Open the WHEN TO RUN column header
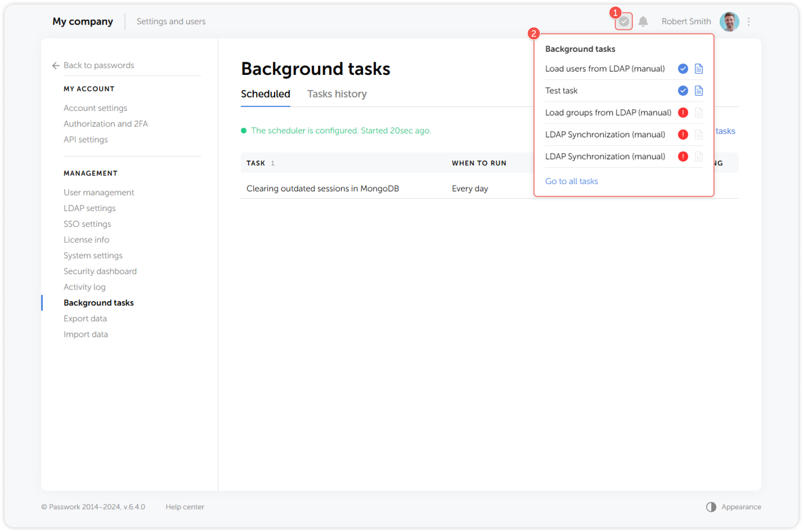Image resolution: width=803 pixels, height=532 pixels. tap(479, 163)
